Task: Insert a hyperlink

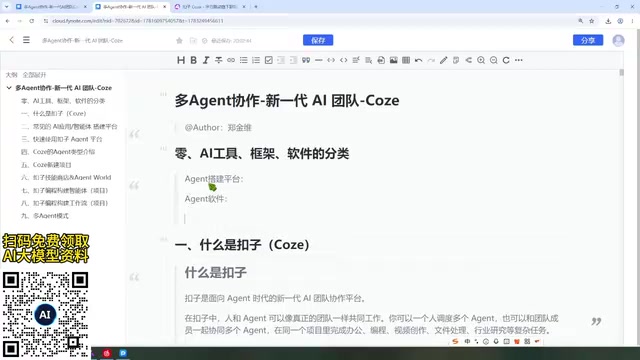Action: 231,60
